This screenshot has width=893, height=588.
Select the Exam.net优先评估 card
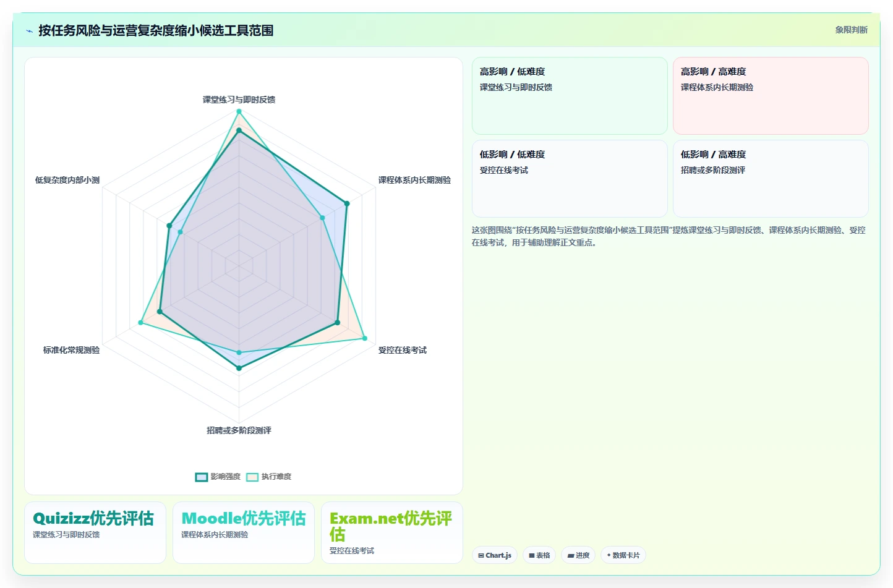(x=392, y=532)
